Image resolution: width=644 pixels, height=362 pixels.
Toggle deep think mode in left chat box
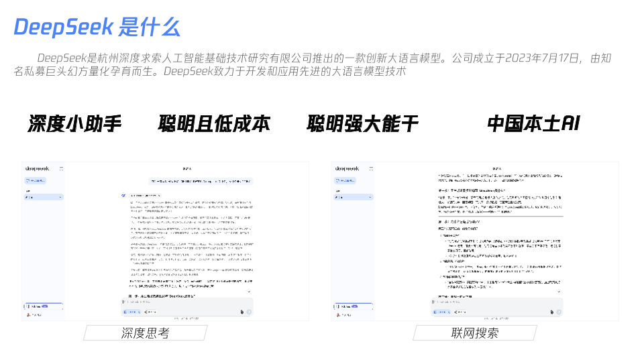[x=131, y=312]
